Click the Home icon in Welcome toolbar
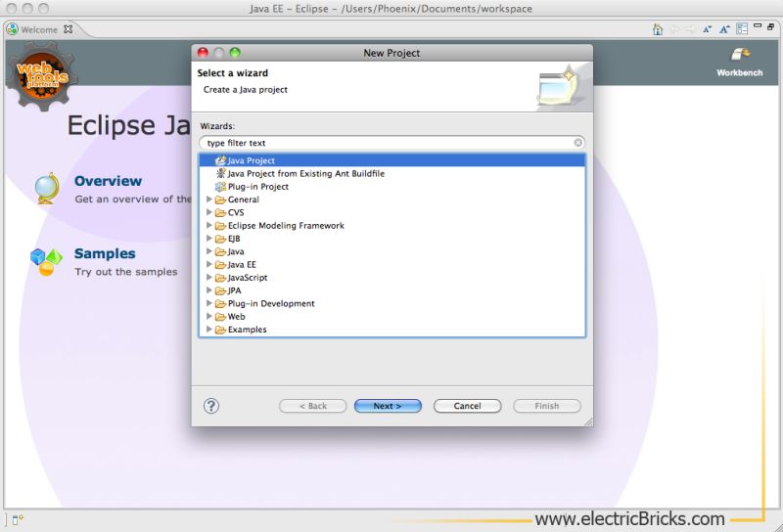Screen dimensions: 783x532 (x=658, y=29)
